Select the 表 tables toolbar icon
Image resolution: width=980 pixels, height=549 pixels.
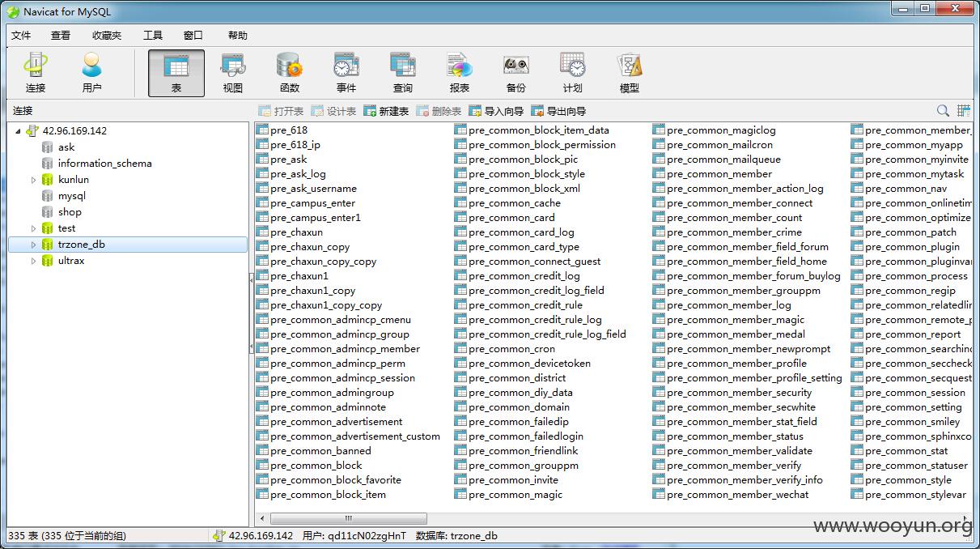(x=176, y=73)
